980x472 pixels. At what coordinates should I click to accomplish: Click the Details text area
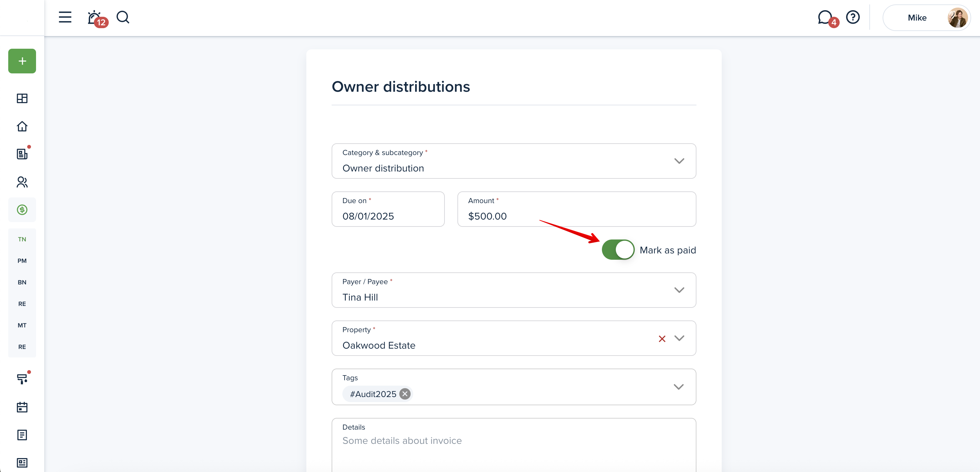click(x=514, y=445)
